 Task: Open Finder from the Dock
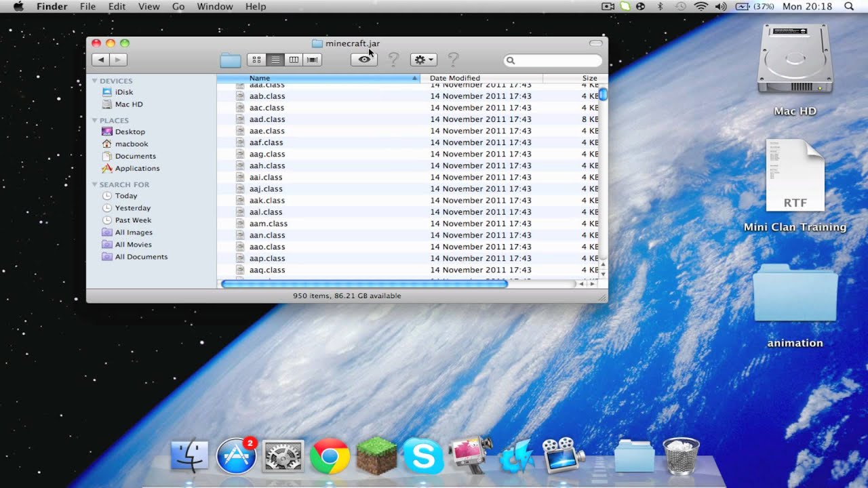[x=189, y=455]
